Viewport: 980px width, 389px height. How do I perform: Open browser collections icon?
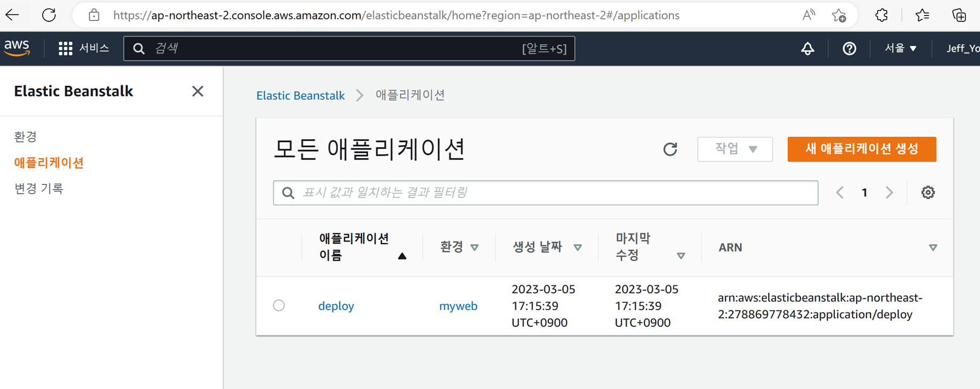(959, 15)
